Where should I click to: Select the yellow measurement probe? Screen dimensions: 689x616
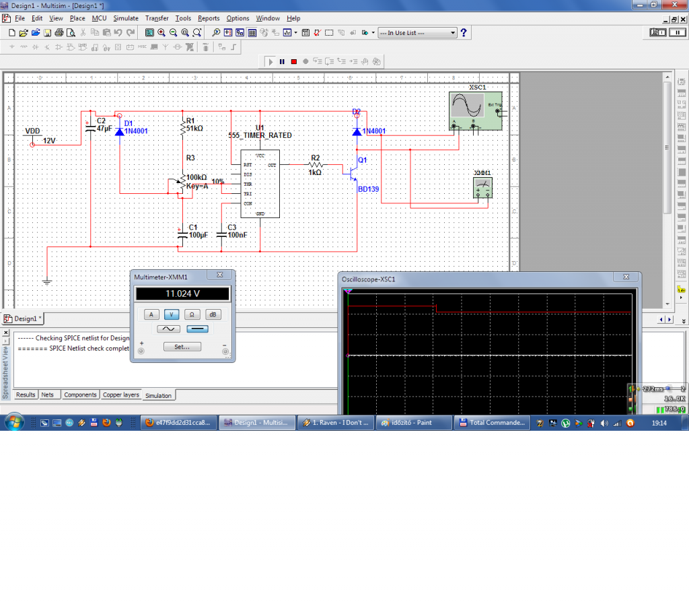click(682, 289)
